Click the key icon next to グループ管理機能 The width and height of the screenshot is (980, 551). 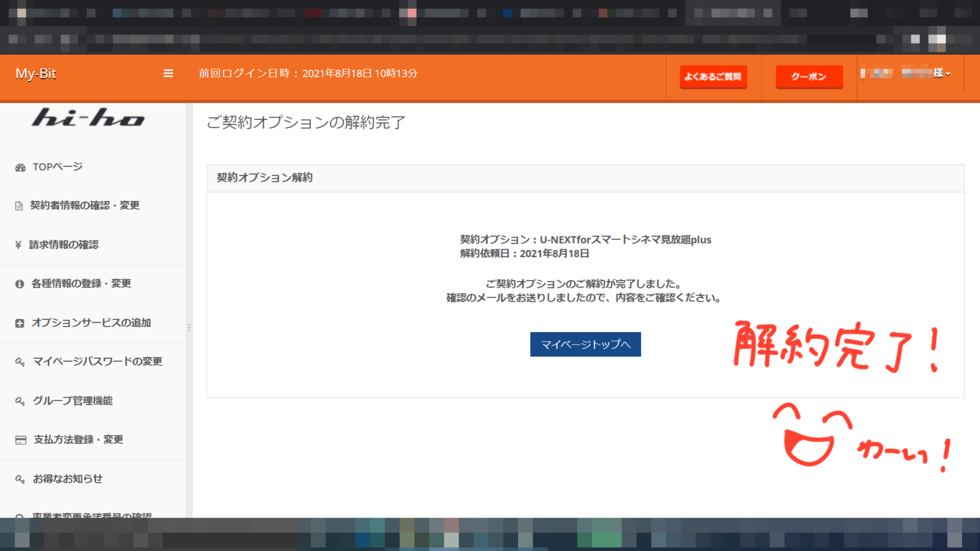[x=20, y=400]
